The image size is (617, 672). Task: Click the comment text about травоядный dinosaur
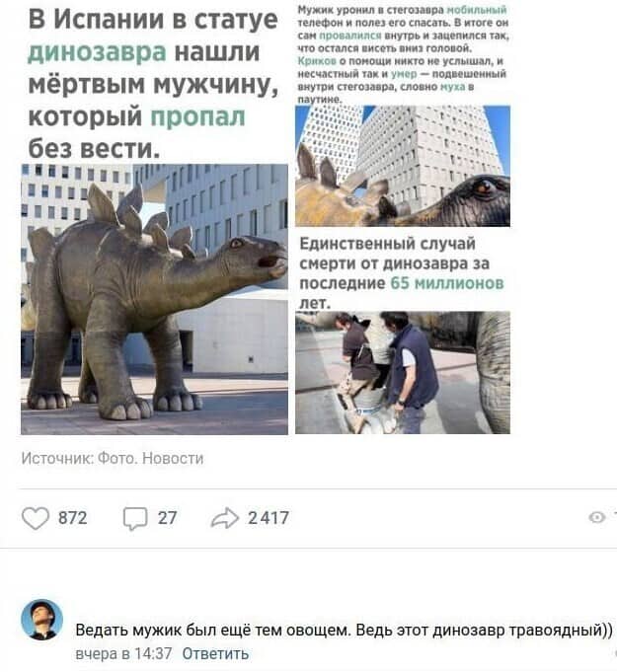pyautogui.click(x=344, y=630)
